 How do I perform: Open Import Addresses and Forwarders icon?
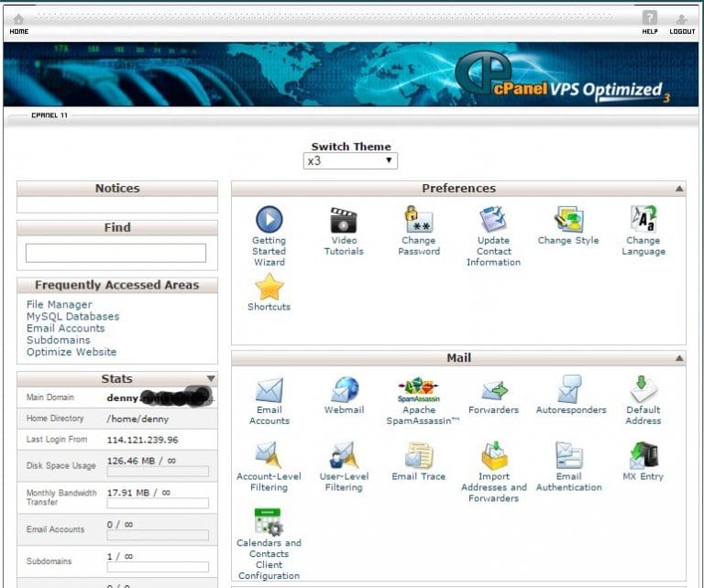pos(494,455)
